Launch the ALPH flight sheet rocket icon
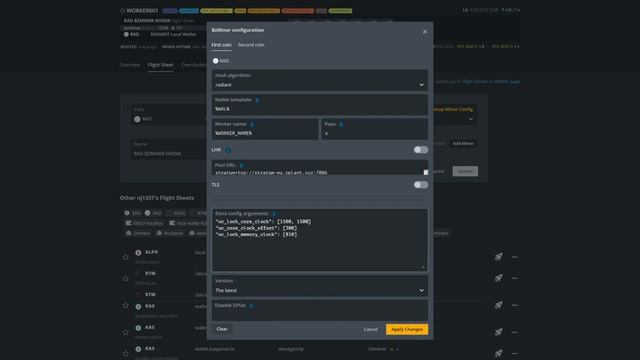This screenshot has width=640, height=360. point(498,257)
